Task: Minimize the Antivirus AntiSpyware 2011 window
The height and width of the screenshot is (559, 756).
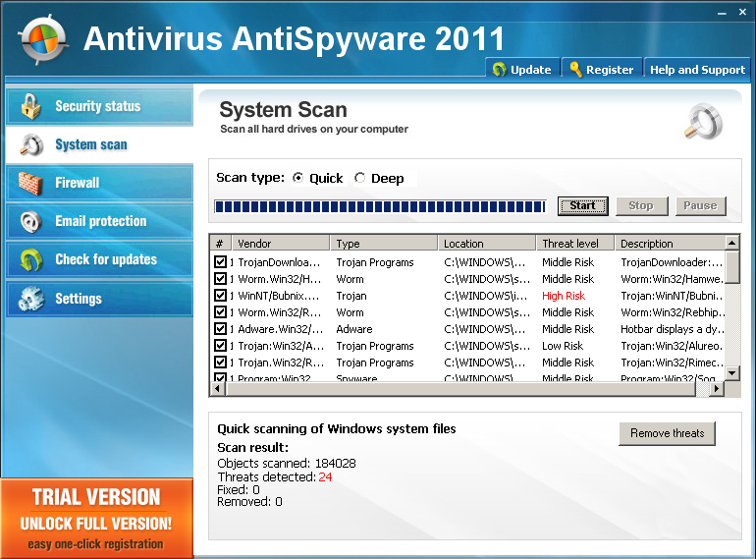Action: (722, 13)
